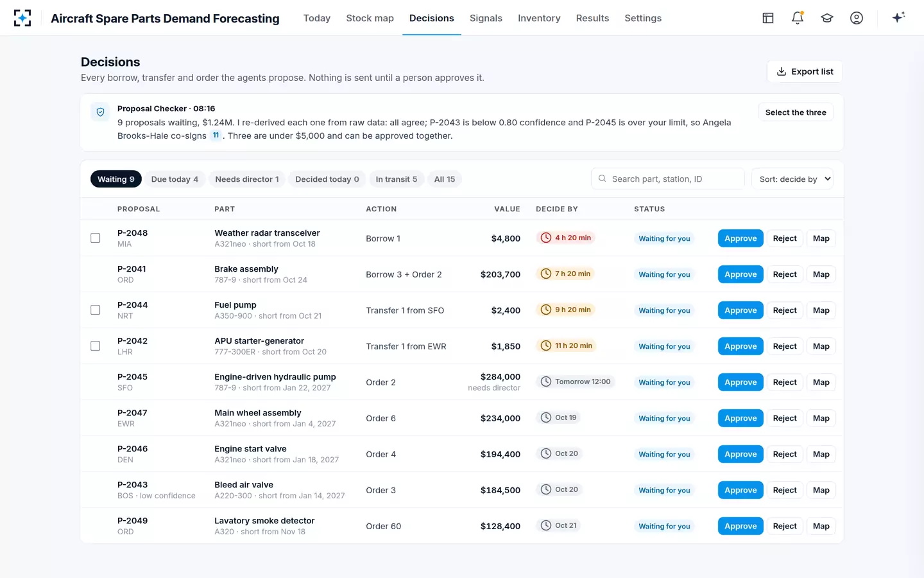Click the Proposal Checker shield icon
Viewport: 924px width, 578px height.
[100, 112]
